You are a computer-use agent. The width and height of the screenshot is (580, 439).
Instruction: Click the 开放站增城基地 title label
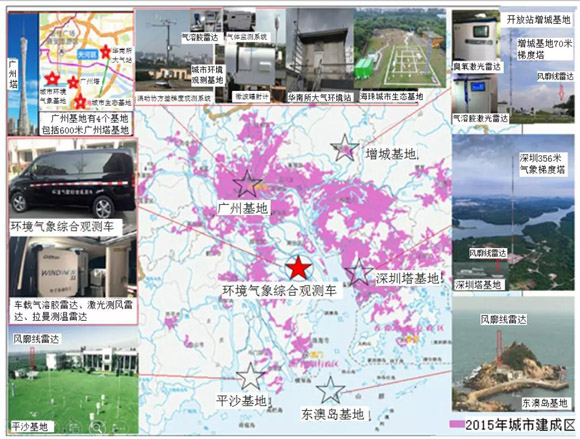click(538, 20)
